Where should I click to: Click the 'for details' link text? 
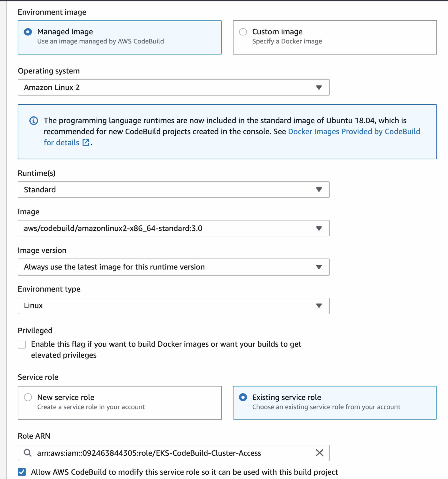point(61,143)
